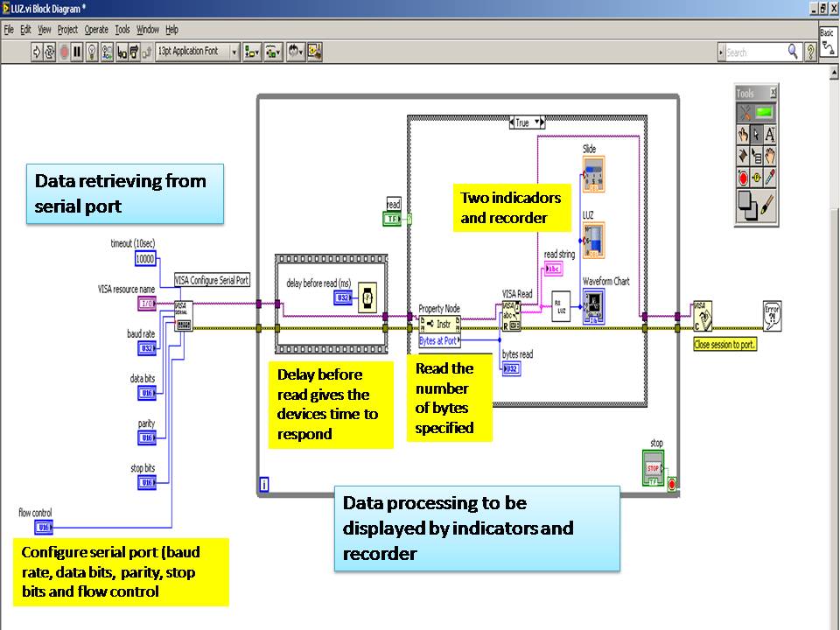This screenshot has width=840, height=630.
Task: Open the case structure True selector
Action: 527,122
